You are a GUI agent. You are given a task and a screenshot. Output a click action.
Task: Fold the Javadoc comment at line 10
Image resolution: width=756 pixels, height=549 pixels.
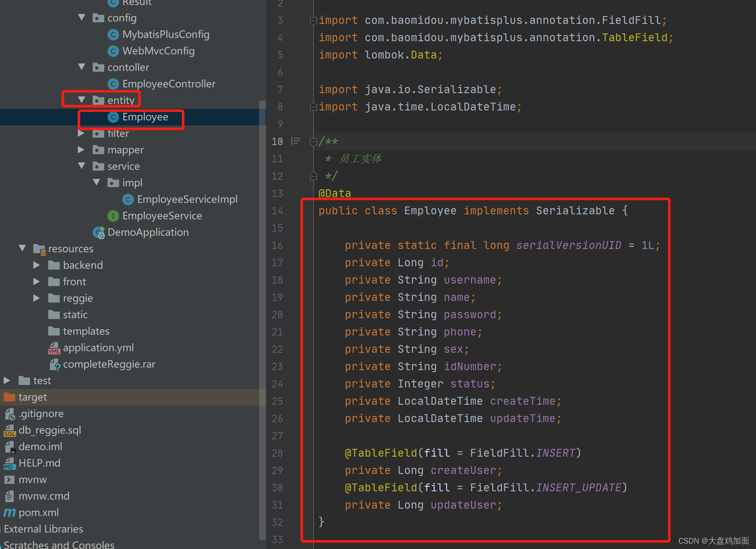pos(313,141)
